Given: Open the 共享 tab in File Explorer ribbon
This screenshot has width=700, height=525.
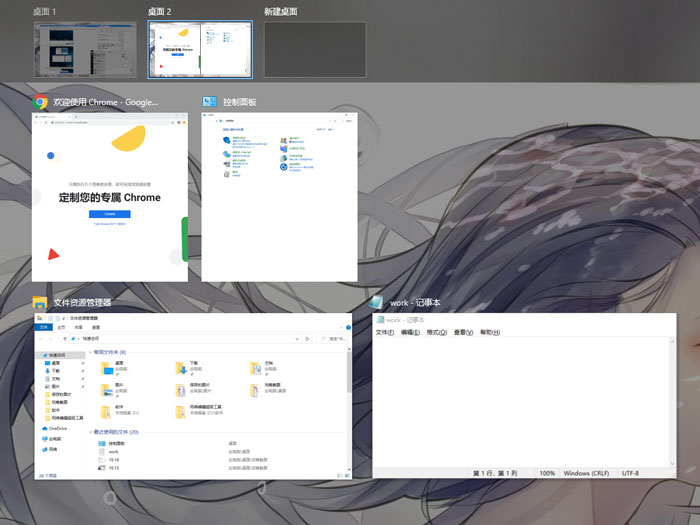Looking at the screenshot, I should [79, 327].
